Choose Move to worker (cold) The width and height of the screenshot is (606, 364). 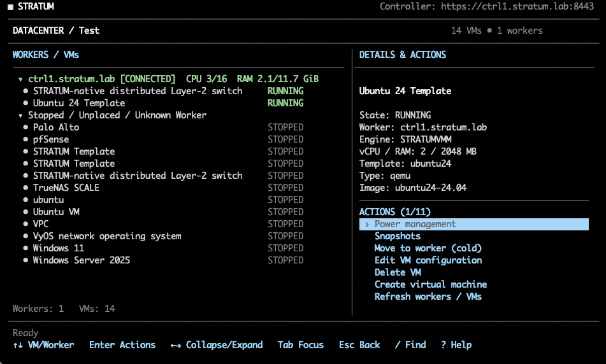click(428, 248)
